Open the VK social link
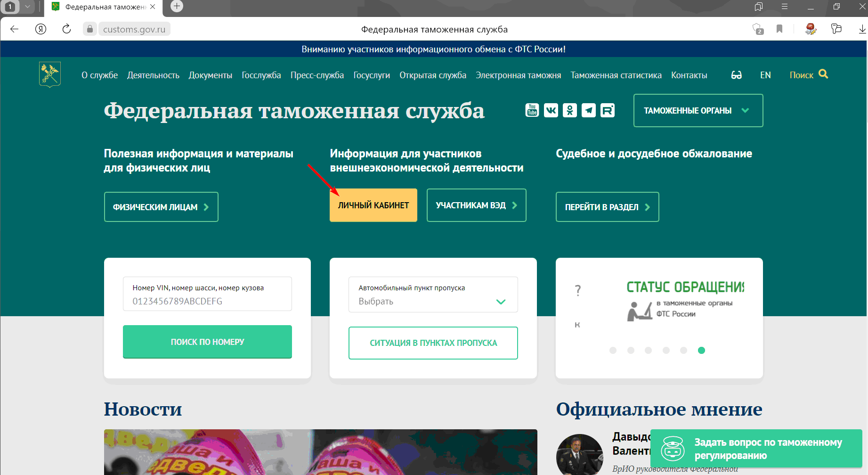The width and height of the screenshot is (868, 475). coord(551,110)
